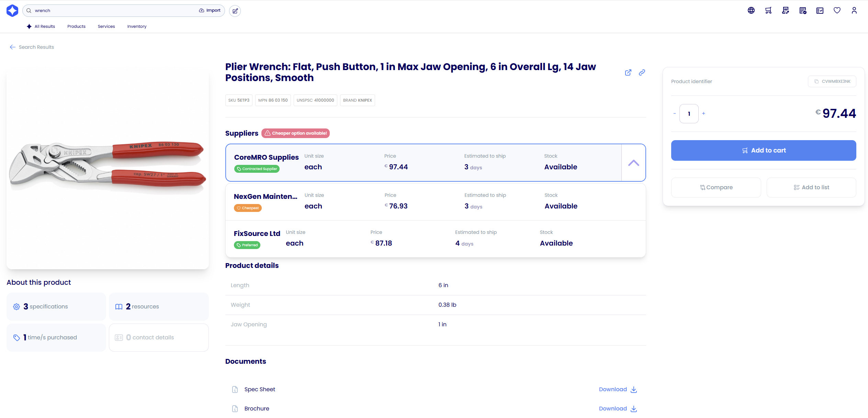Click the edit pencil icon beside search
868x418 pixels.
pos(235,11)
